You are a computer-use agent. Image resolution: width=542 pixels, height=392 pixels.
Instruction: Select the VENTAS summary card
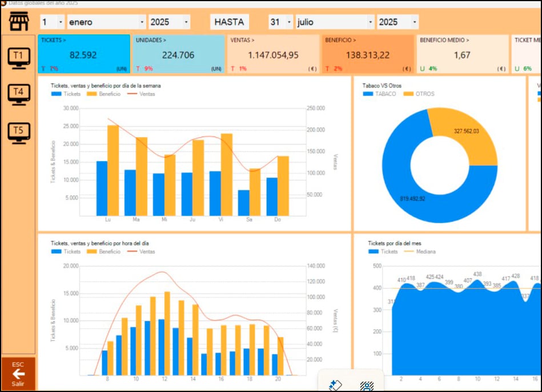(273, 54)
